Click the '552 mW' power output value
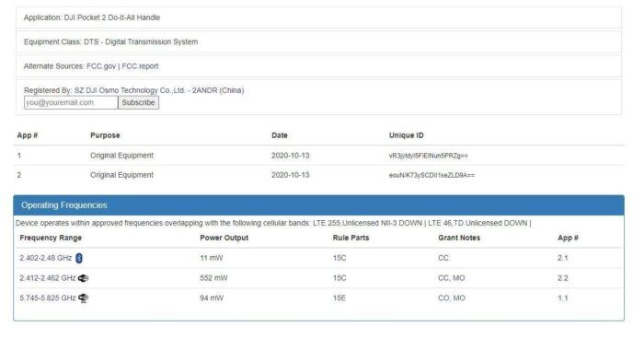Viewport: 644px width, 338px height. point(213,278)
